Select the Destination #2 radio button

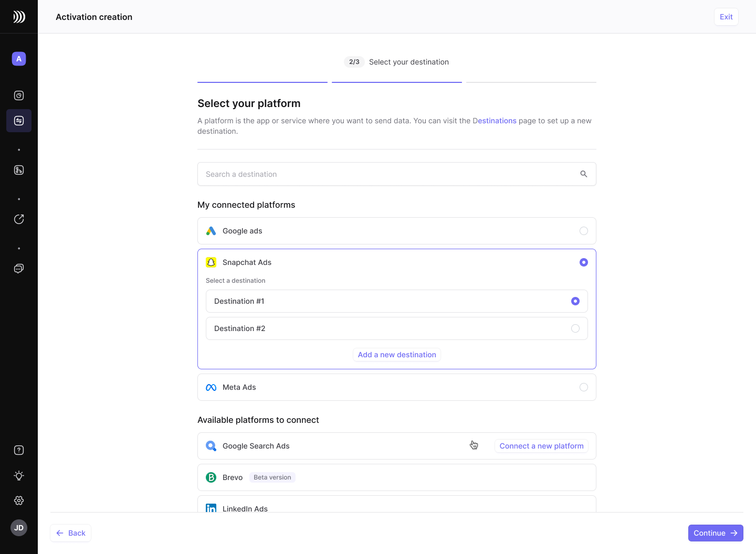pyautogui.click(x=575, y=328)
